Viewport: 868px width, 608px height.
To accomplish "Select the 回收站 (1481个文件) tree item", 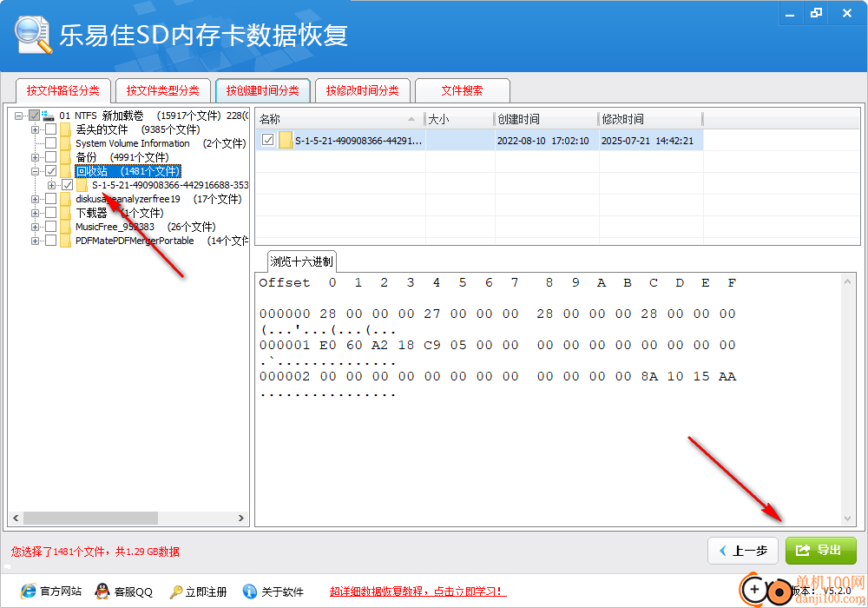I will click(x=128, y=171).
